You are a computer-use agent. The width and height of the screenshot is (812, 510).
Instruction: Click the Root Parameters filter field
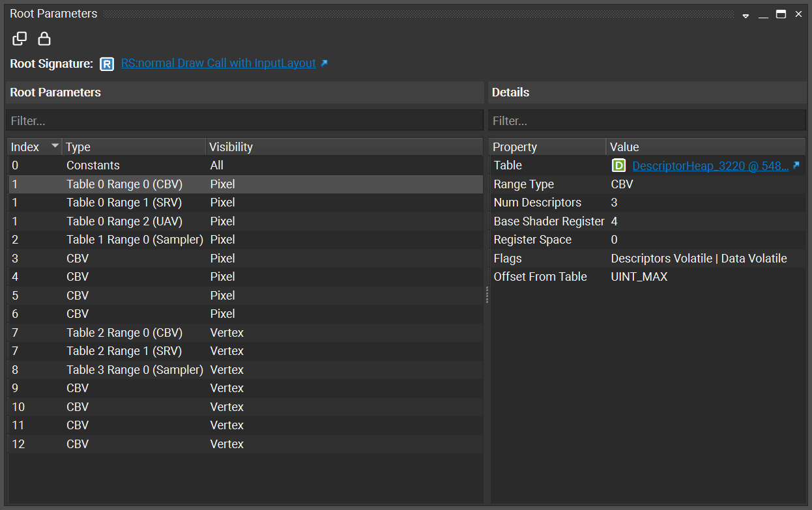coord(241,120)
